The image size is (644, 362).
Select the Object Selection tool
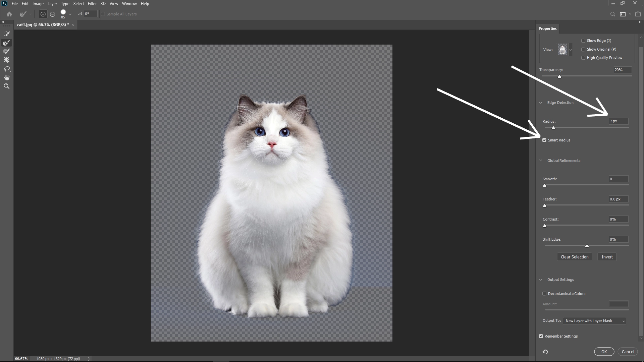point(7,60)
